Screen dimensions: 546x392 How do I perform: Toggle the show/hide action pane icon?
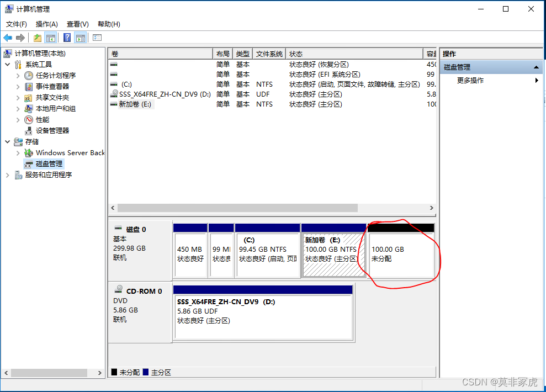(x=81, y=38)
